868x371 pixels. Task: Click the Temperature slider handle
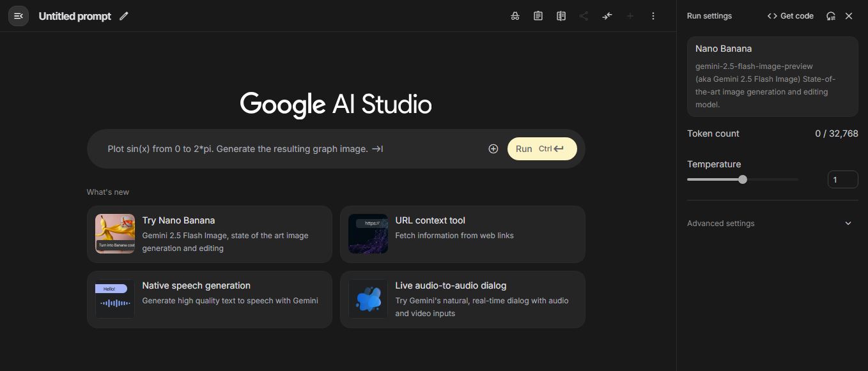click(x=743, y=179)
